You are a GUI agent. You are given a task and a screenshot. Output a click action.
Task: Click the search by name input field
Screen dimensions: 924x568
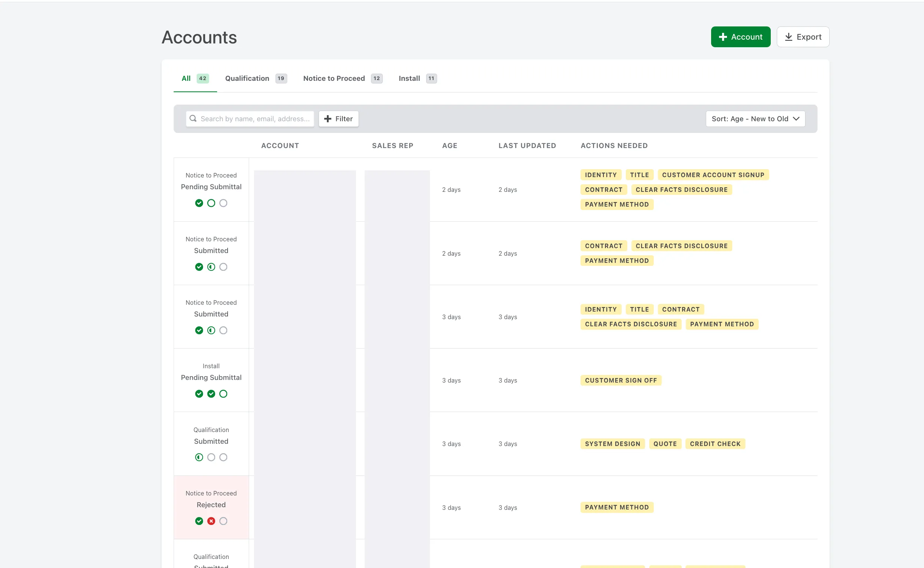click(250, 119)
